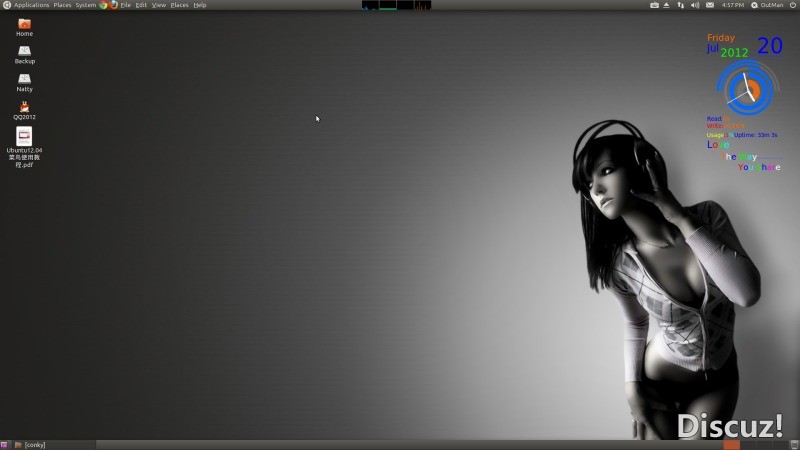Launch the QQ2012 desktop shortcut

point(24,107)
